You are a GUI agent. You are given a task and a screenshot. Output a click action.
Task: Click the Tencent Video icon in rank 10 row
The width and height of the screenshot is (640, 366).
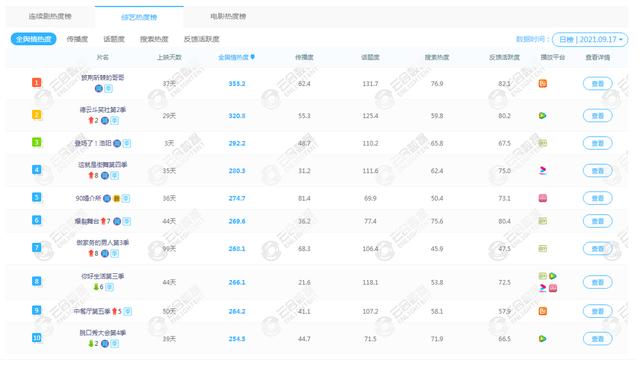(542, 339)
